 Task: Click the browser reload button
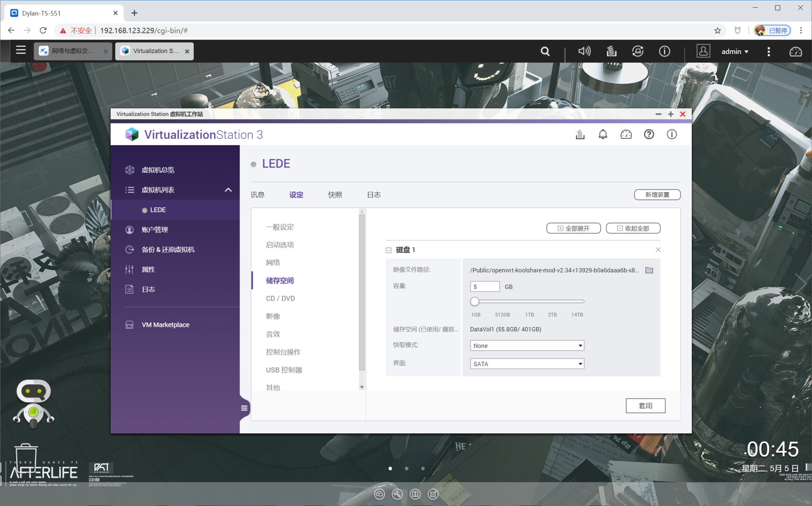(x=43, y=30)
